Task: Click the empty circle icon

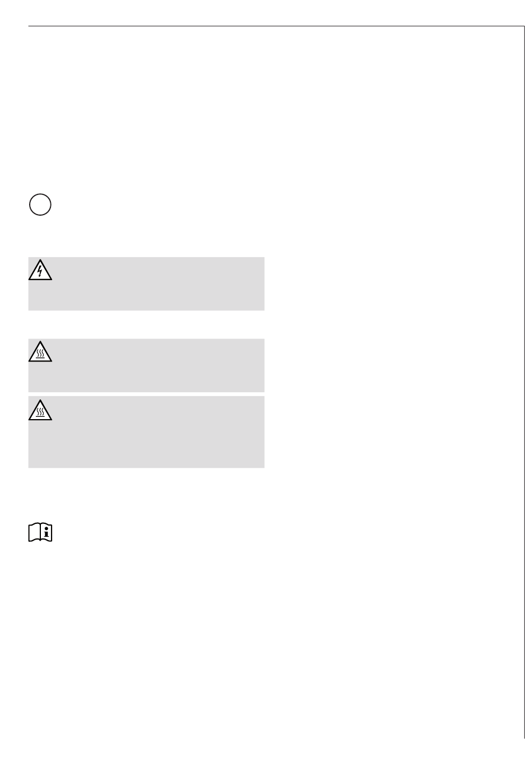Action: point(40,205)
